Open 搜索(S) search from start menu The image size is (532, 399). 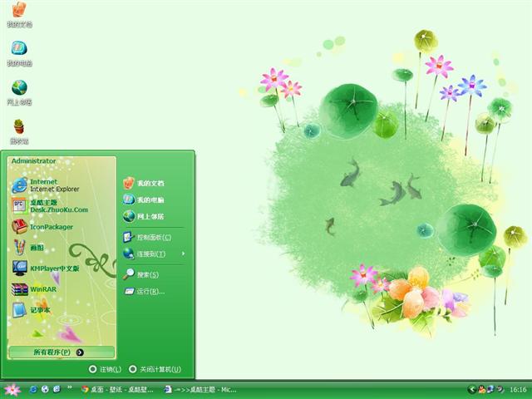[140, 274]
